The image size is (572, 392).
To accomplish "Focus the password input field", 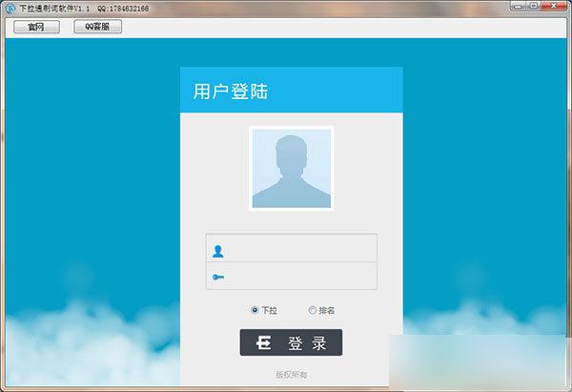I will [300, 277].
